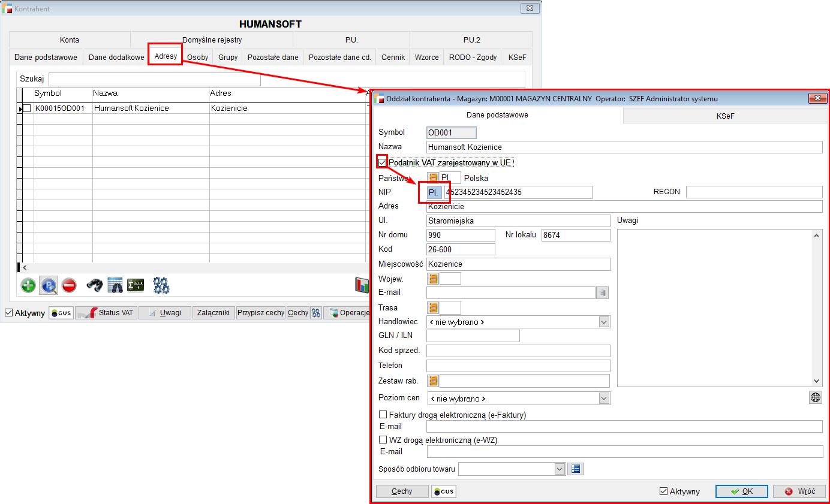
Task: Switch to the KSeF tab in branch dialog
Action: 725,116
